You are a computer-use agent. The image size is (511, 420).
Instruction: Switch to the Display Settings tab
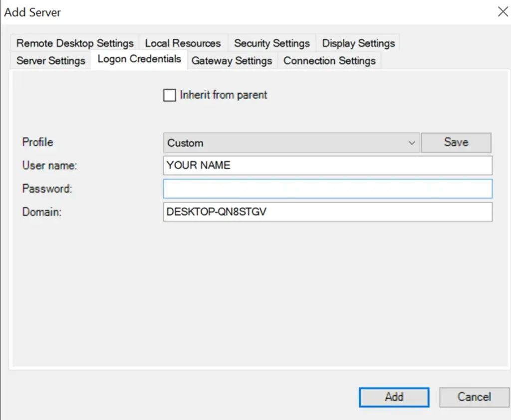point(358,43)
